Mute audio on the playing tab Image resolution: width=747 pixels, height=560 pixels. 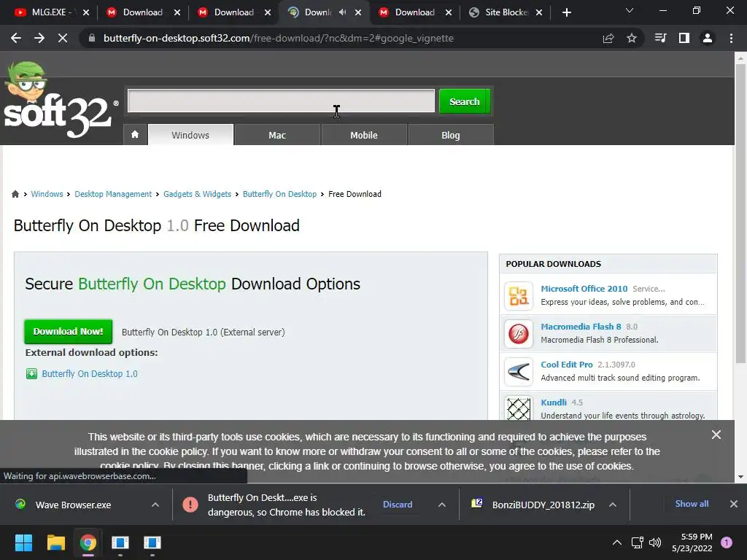click(x=342, y=12)
